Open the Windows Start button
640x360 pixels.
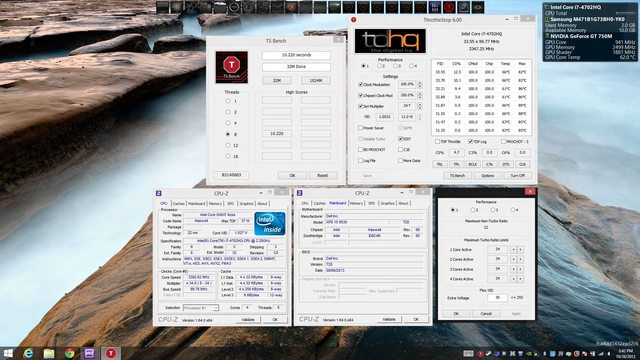pyautogui.click(x=8, y=353)
